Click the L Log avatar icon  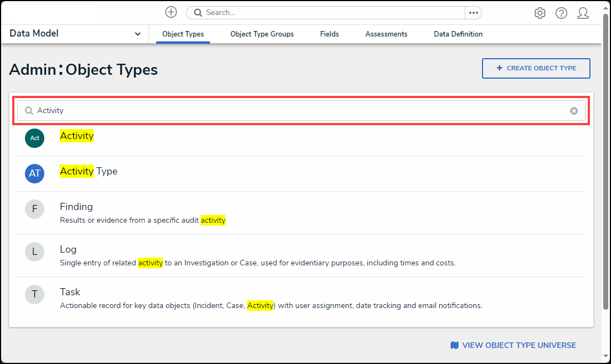[x=34, y=252]
